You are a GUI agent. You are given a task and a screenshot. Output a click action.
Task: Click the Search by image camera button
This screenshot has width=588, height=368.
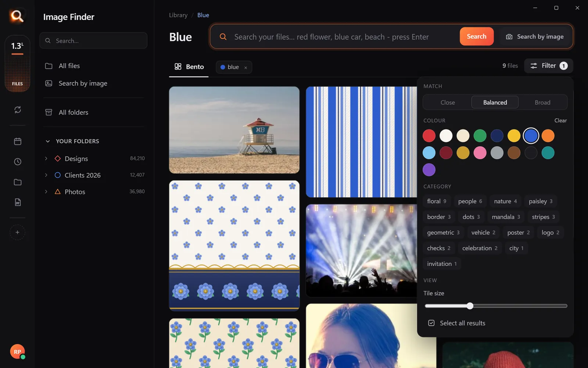(535, 36)
